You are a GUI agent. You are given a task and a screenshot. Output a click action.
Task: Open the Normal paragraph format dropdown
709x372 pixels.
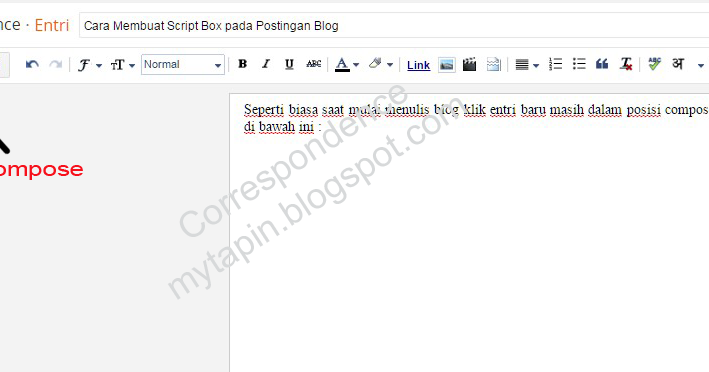point(183,65)
